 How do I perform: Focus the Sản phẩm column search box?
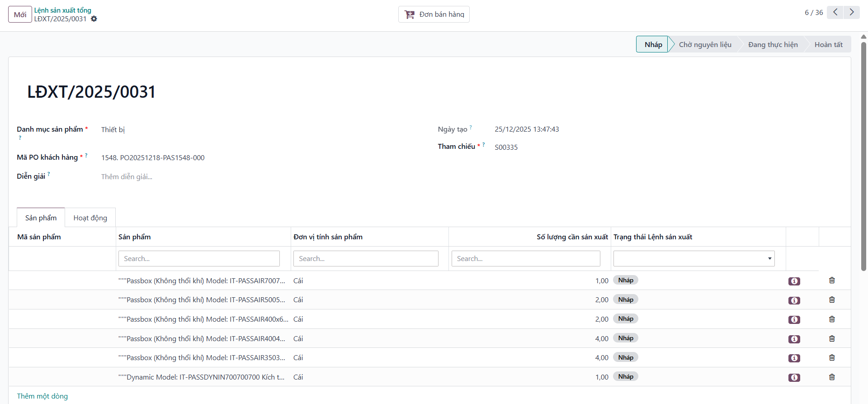point(199,258)
